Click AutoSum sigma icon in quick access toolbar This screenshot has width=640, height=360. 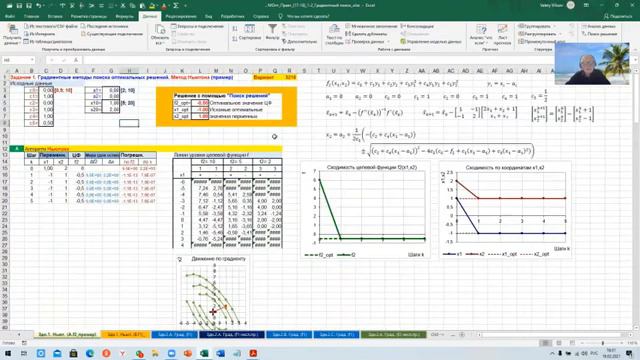click(x=176, y=6)
